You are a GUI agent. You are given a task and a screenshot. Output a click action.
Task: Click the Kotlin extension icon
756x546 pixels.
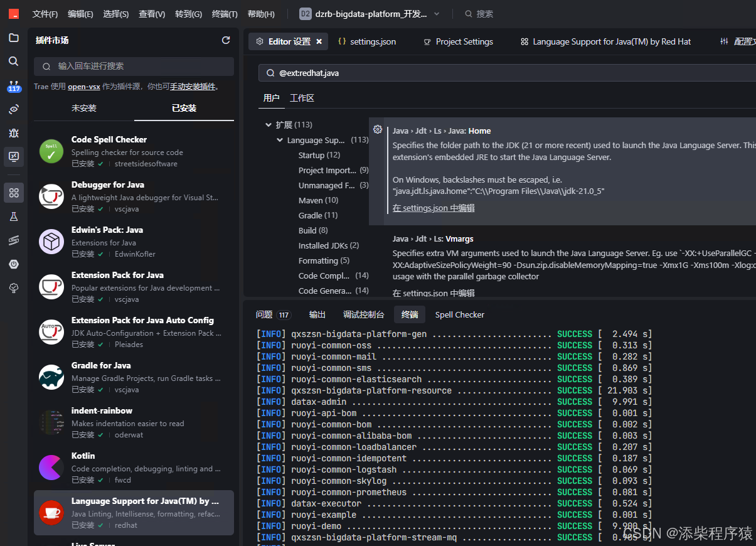coord(51,468)
